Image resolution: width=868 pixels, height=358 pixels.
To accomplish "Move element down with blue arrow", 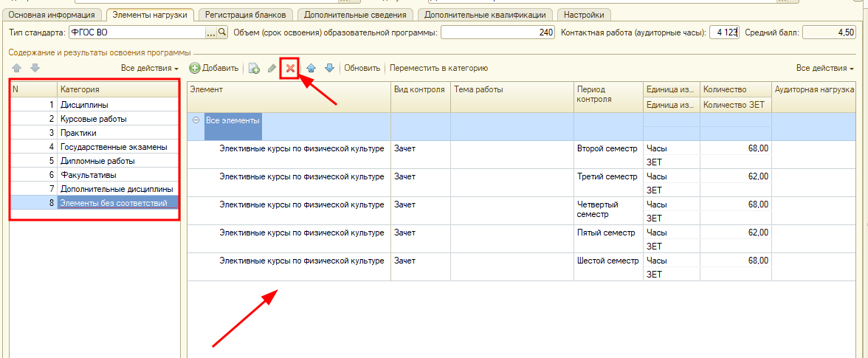I will 329,68.
